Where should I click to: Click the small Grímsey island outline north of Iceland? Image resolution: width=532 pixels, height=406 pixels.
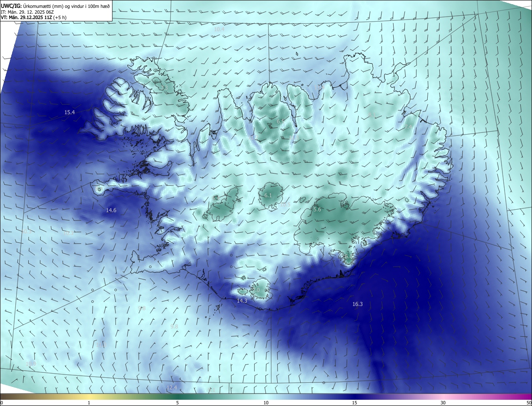[x=297, y=54]
